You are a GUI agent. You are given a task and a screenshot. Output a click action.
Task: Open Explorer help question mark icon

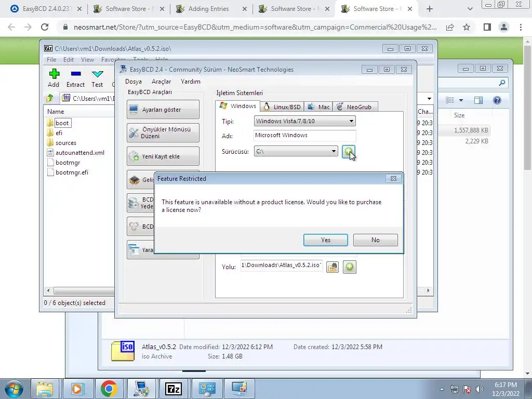497,100
